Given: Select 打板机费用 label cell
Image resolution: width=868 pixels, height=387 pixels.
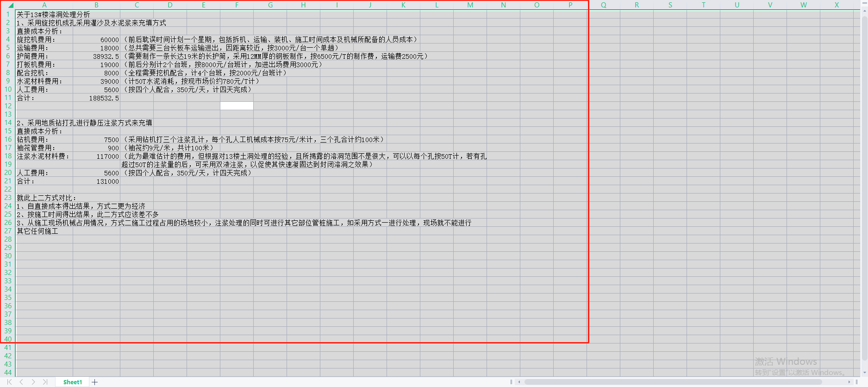Looking at the screenshot, I should click(x=44, y=64).
